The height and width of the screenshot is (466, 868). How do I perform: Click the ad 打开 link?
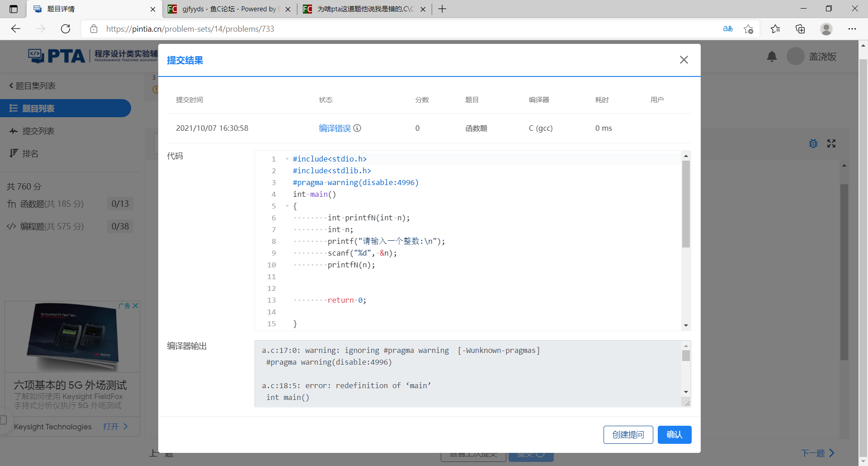[115, 427]
